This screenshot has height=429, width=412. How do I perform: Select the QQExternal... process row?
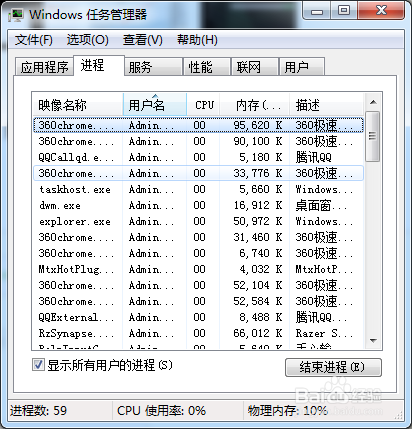198,317
